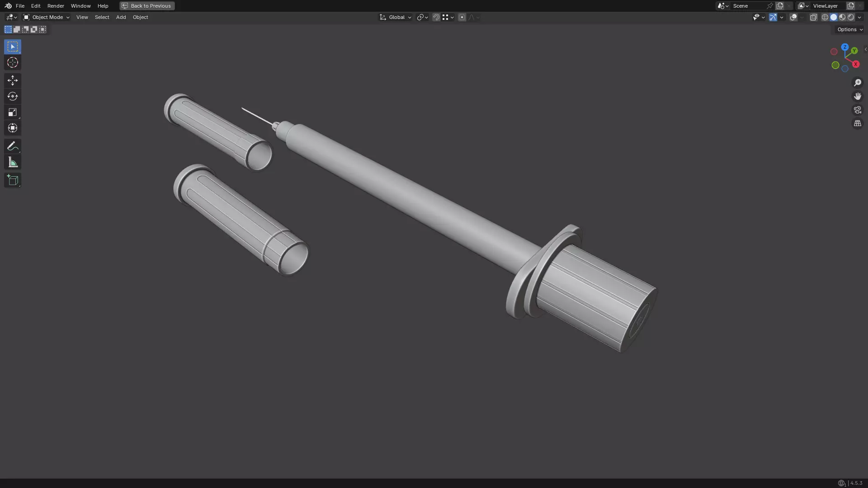Select the Measure ruler tool
The image size is (868, 488).
(13, 162)
